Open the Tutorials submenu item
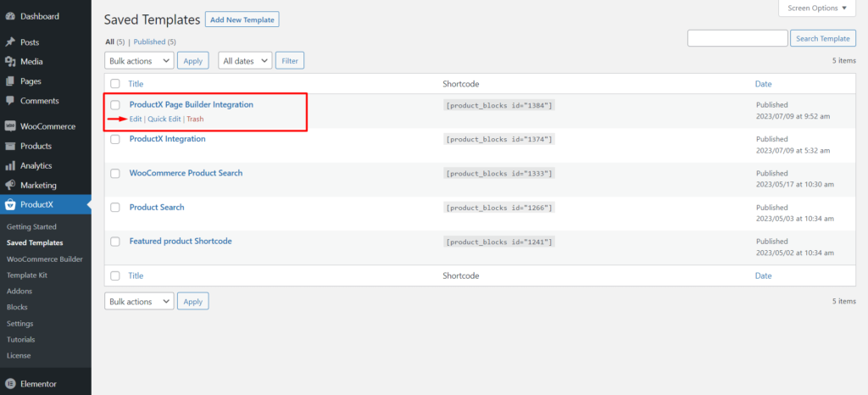Viewport: 868px width, 395px height. point(20,340)
